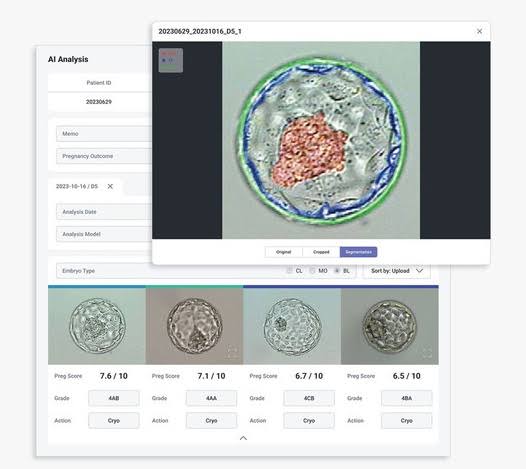
Task: Open embryo thumbnail scored 6.7 / 10
Action: 292,326
